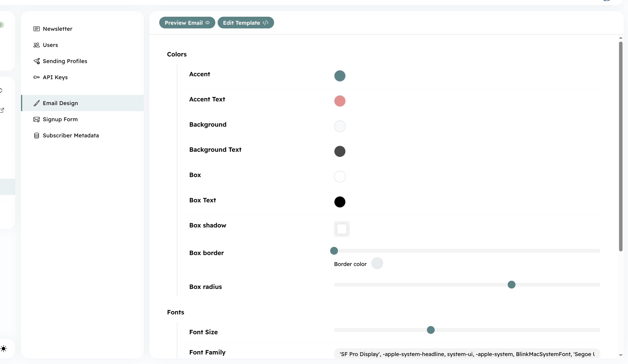Click the Font Size slider handle
The height and width of the screenshot is (364, 628).
pos(431,330)
